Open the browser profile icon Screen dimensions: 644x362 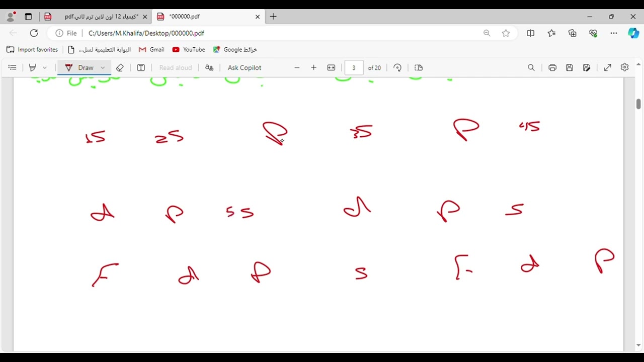point(11,17)
